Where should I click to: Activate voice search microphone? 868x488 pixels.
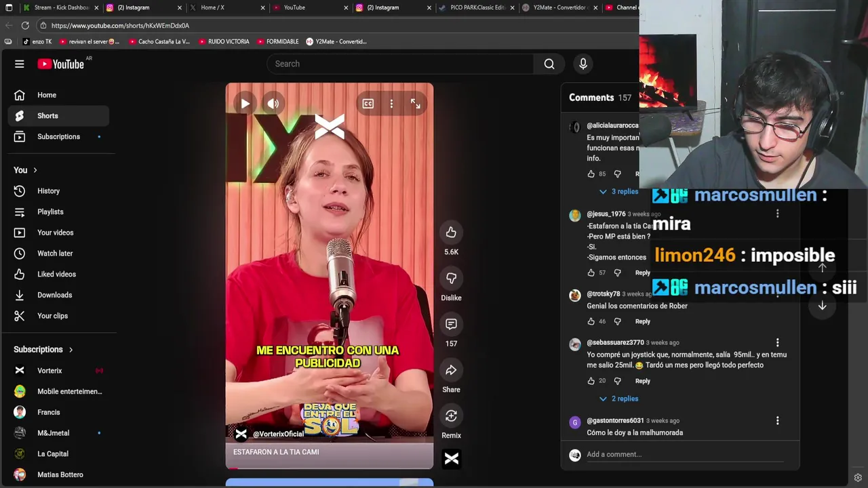(583, 64)
